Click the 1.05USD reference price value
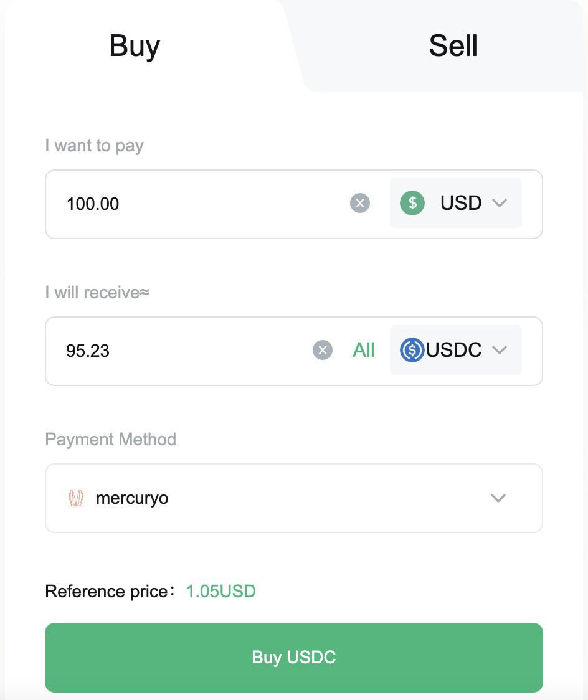This screenshot has width=588, height=700. click(221, 591)
